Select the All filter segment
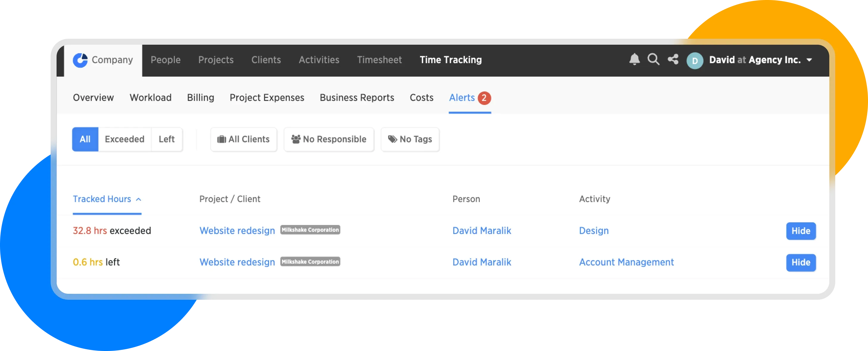This screenshot has height=351, width=868. tap(85, 139)
